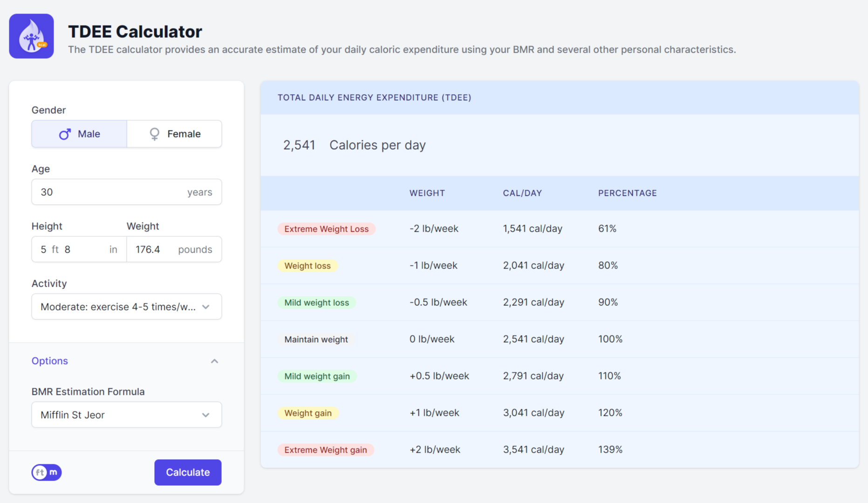Screen dimensions: 868x503
Task: Select the Male gender option
Action: coord(79,134)
